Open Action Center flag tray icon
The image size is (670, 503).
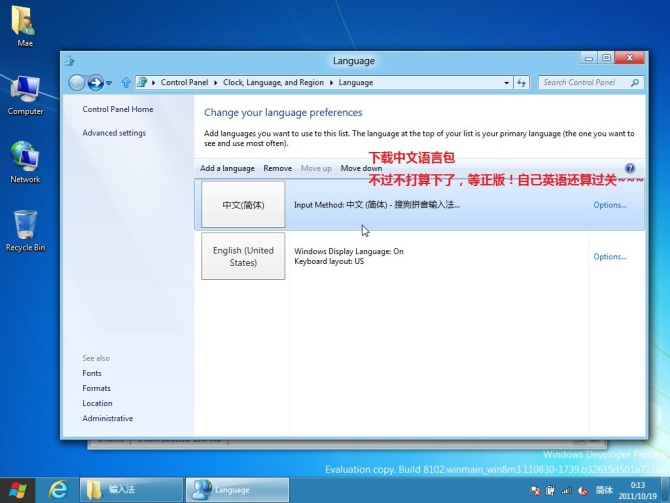tap(535, 491)
